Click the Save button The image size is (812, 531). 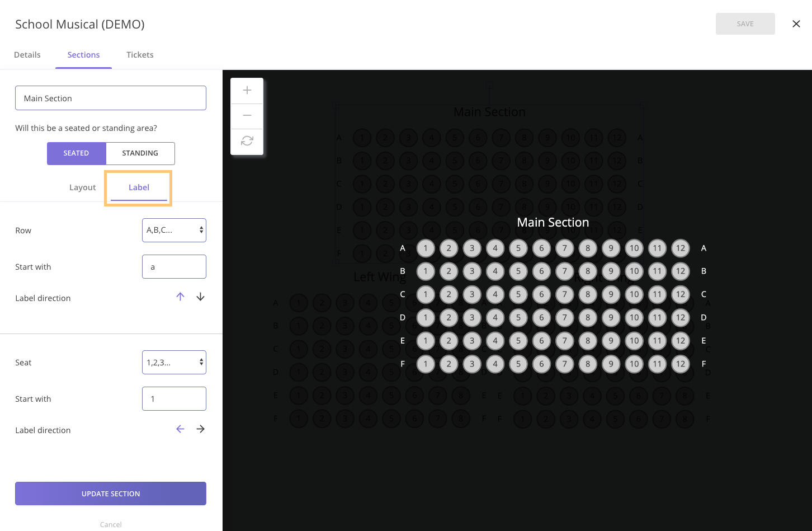pos(745,24)
